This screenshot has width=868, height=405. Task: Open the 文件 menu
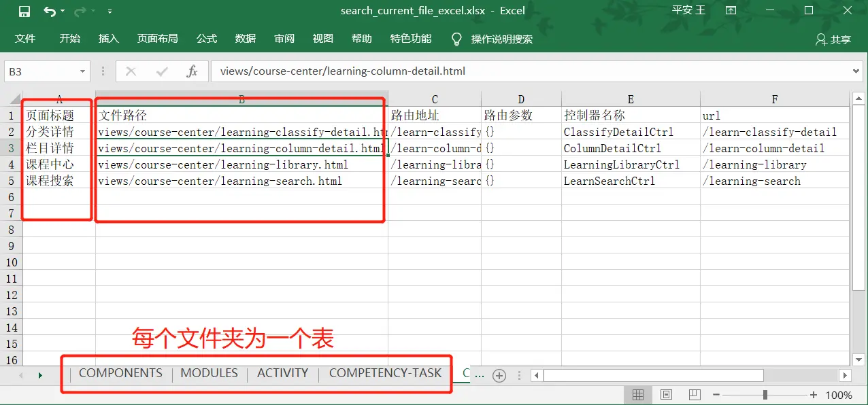click(25, 39)
